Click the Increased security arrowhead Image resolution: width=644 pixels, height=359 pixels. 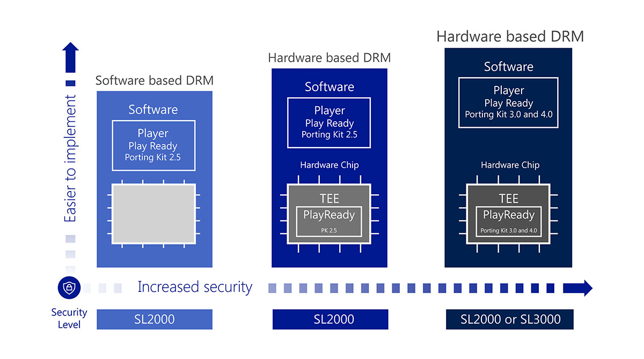[585, 288]
